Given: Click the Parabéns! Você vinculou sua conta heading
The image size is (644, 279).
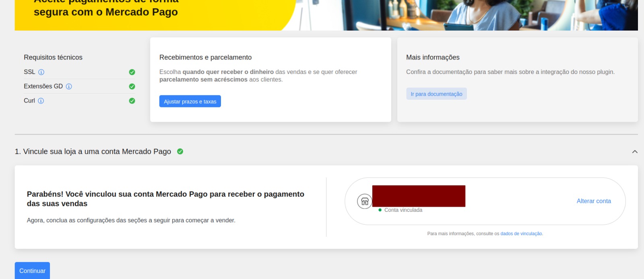Looking at the screenshot, I should [x=165, y=199].
